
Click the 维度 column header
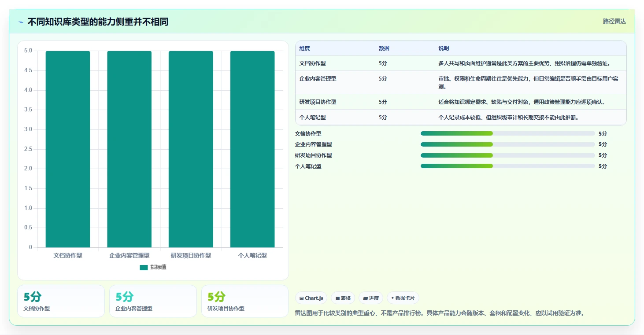[305, 48]
